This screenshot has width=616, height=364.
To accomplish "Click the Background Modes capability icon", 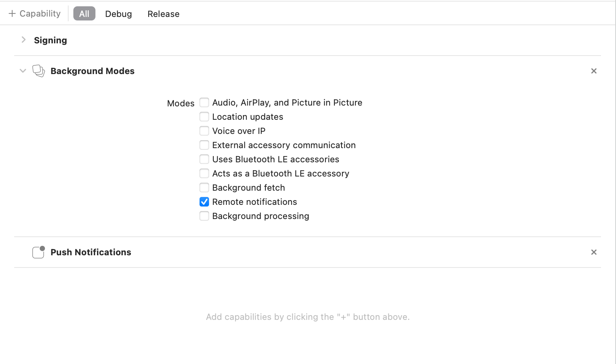I will [x=38, y=71].
